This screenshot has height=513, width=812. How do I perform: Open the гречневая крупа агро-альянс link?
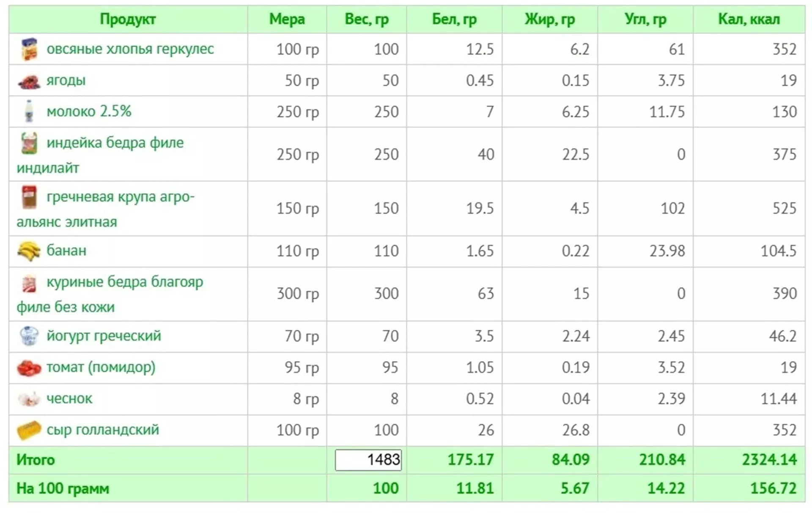click(106, 209)
